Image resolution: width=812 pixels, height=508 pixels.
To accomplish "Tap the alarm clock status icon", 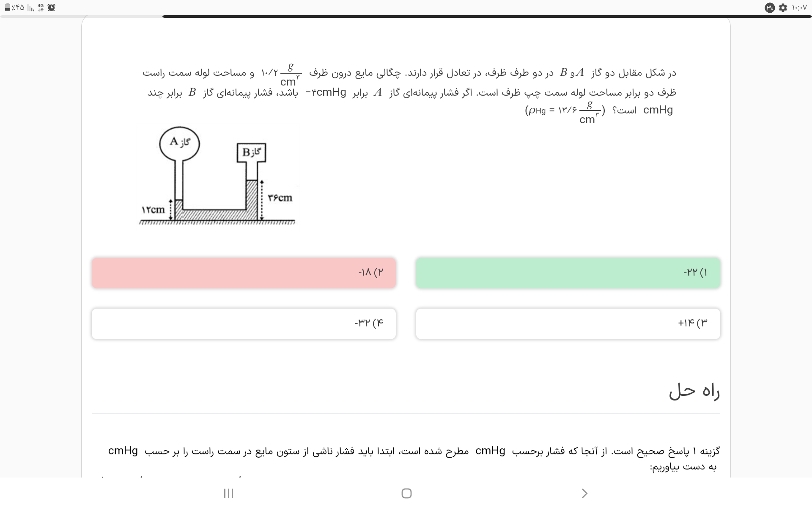I will (51, 8).
